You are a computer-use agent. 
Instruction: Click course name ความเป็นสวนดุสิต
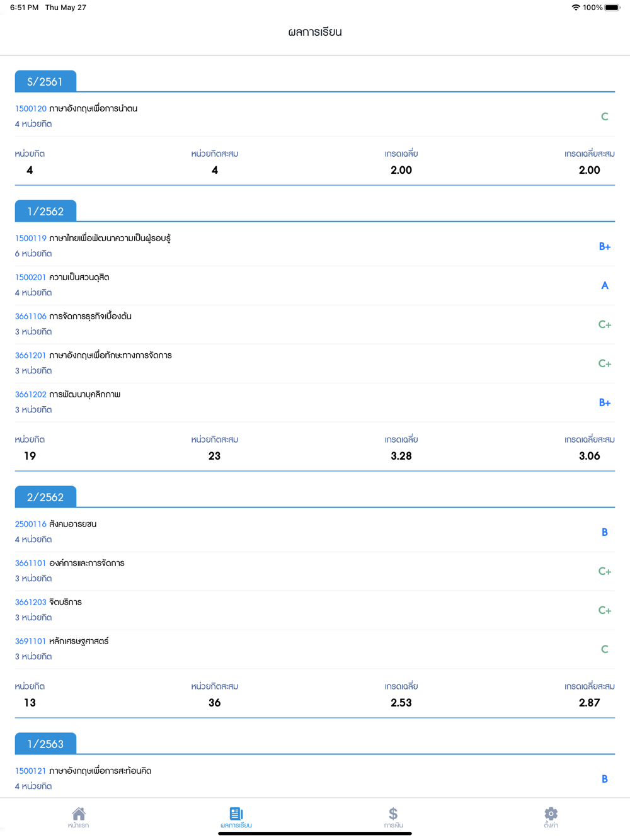pyautogui.click(x=79, y=277)
